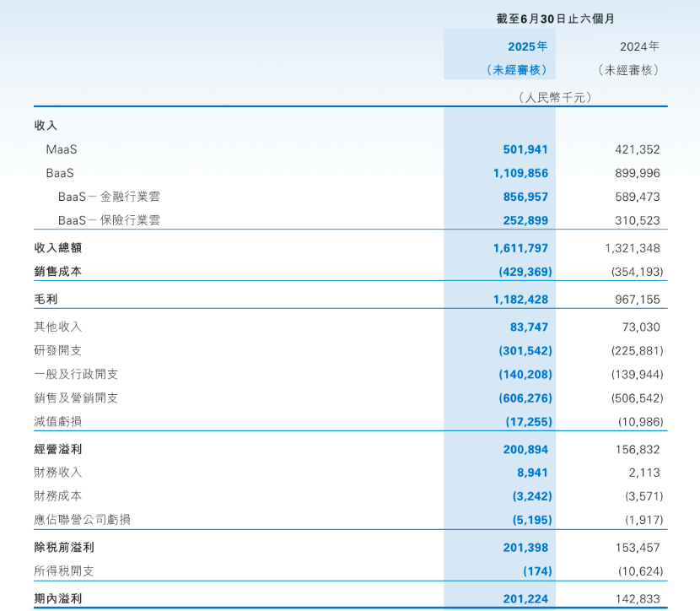Click the 除稅前溢利 2024 value 153,457

[x=638, y=548]
